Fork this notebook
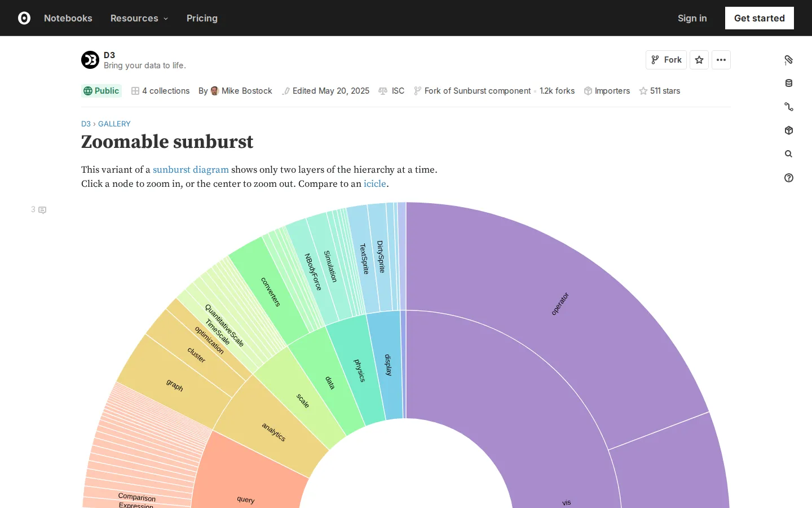The width and height of the screenshot is (812, 508). [x=666, y=60]
